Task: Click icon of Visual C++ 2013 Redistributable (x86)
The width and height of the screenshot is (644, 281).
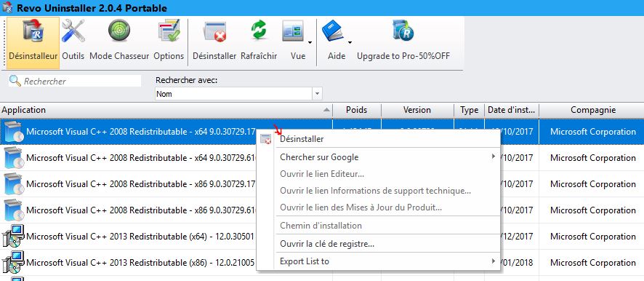Action: [13, 263]
